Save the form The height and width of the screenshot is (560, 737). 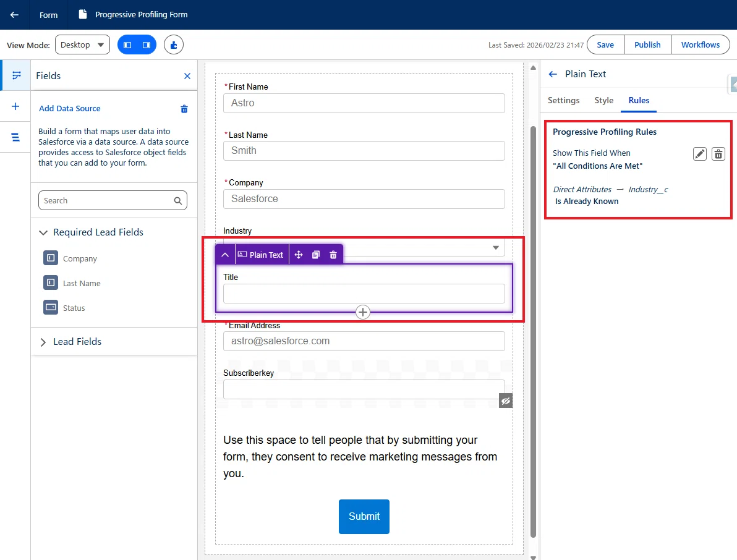(605, 45)
